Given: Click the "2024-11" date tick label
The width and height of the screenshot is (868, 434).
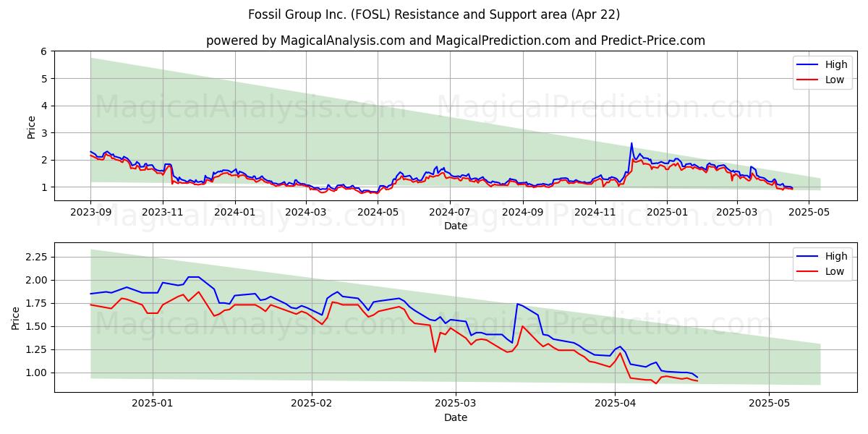Looking at the screenshot, I should coord(595,212).
